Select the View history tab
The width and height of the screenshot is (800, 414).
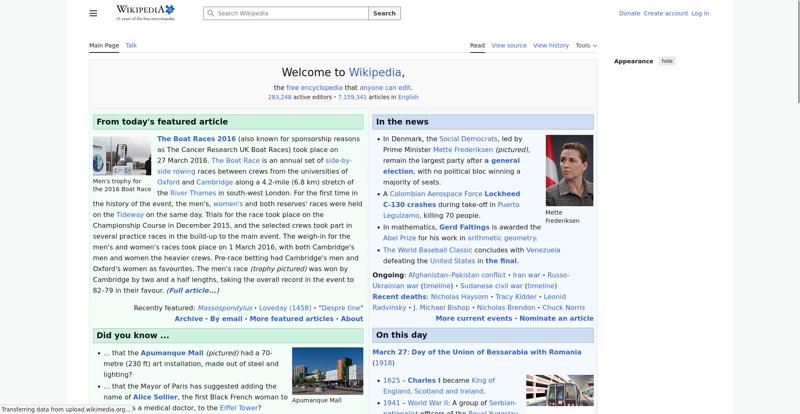pyautogui.click(x=551, y=45)
